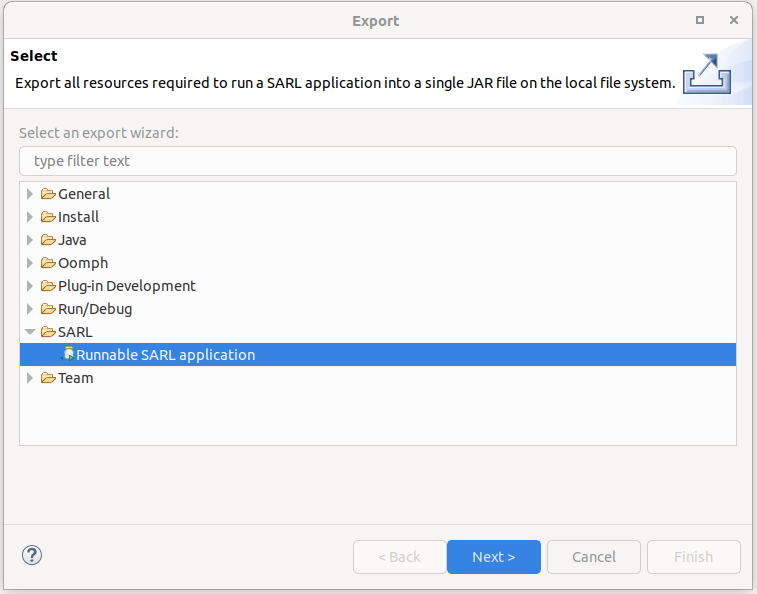
Task: Click the Runnable SARL application icon
Action: coord(68,354)
